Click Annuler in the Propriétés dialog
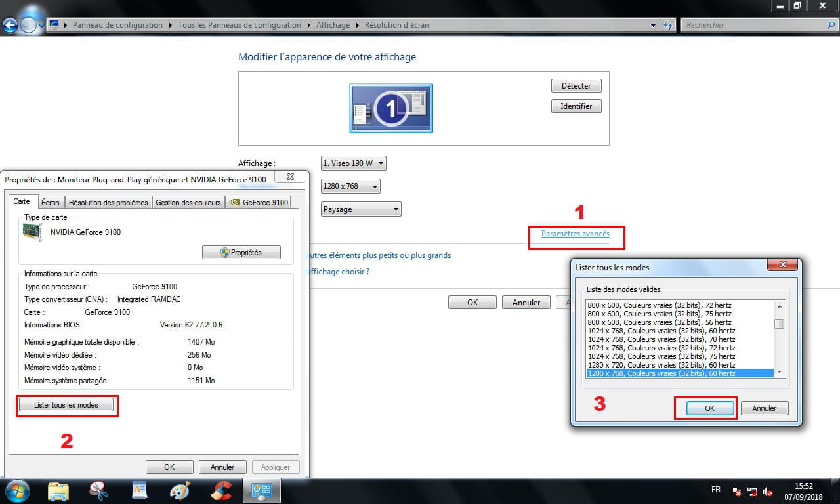This screenshot has width=840, height=504. 222,467
